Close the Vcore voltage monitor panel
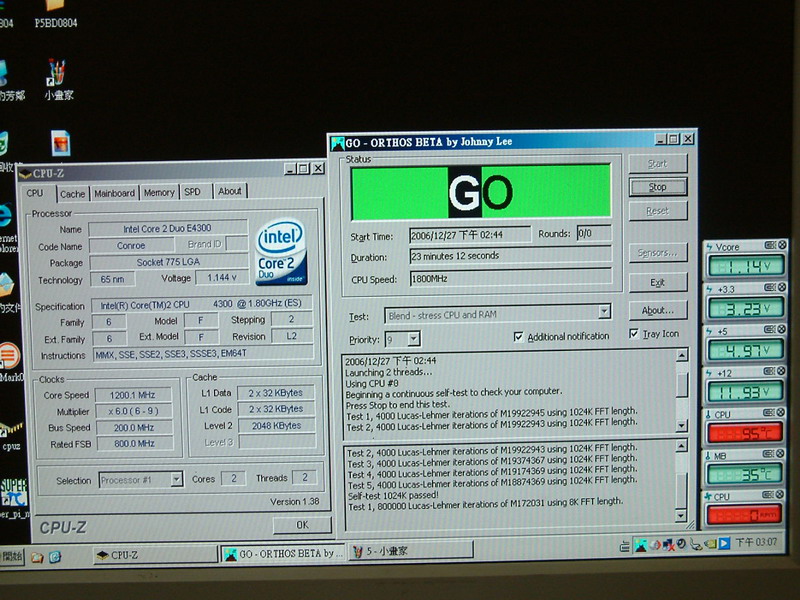 [782, 245]
